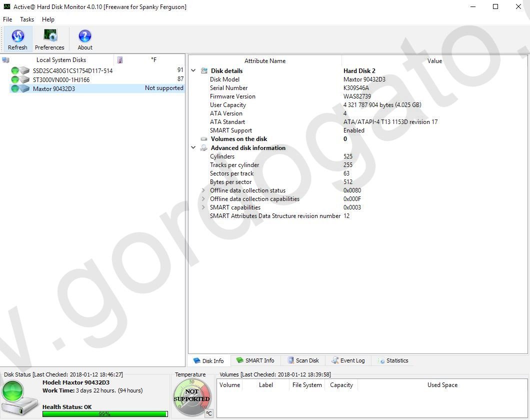
Task: Open the File menu
Action: [x=7, y=19]
